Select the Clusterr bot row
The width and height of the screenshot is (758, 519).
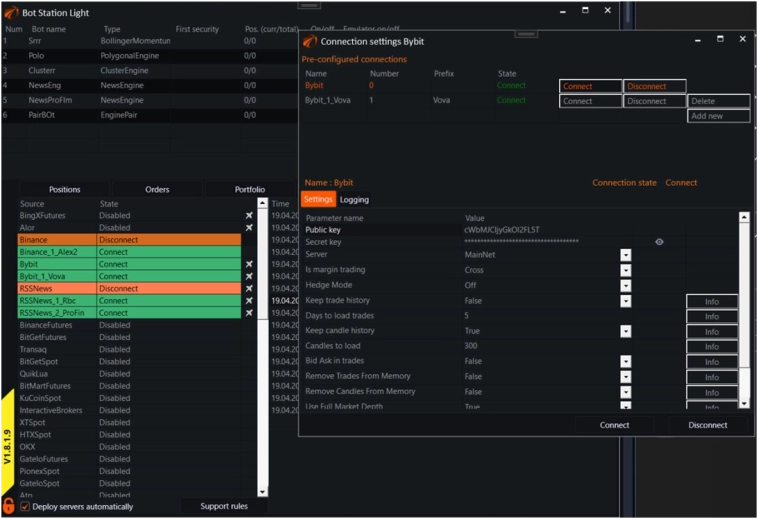[x=150, y=71]
